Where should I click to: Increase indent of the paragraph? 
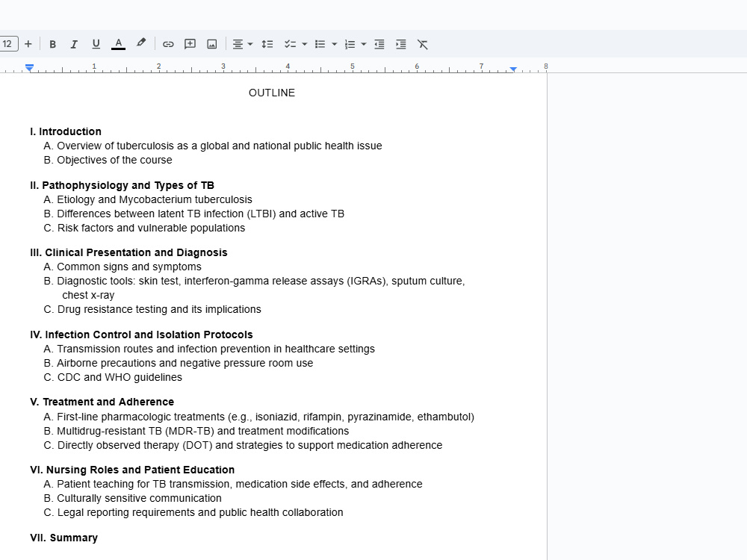[401, 44]
